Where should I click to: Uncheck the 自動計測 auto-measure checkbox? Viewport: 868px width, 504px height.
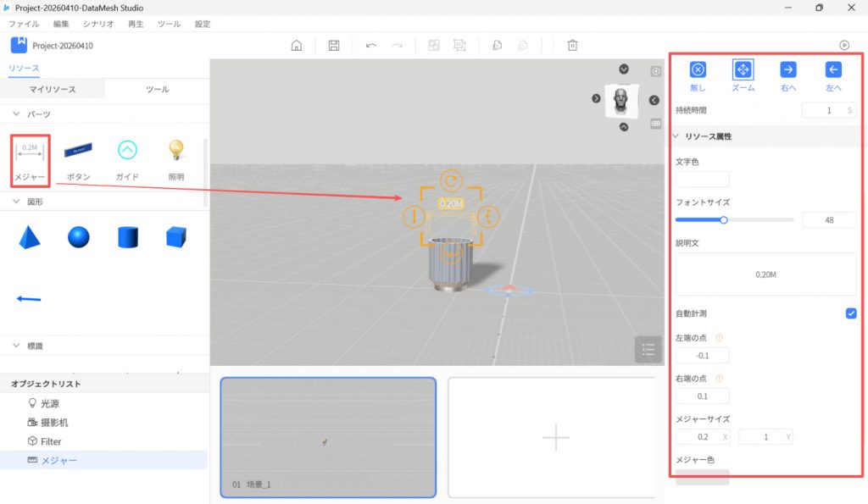click(851, 313)
